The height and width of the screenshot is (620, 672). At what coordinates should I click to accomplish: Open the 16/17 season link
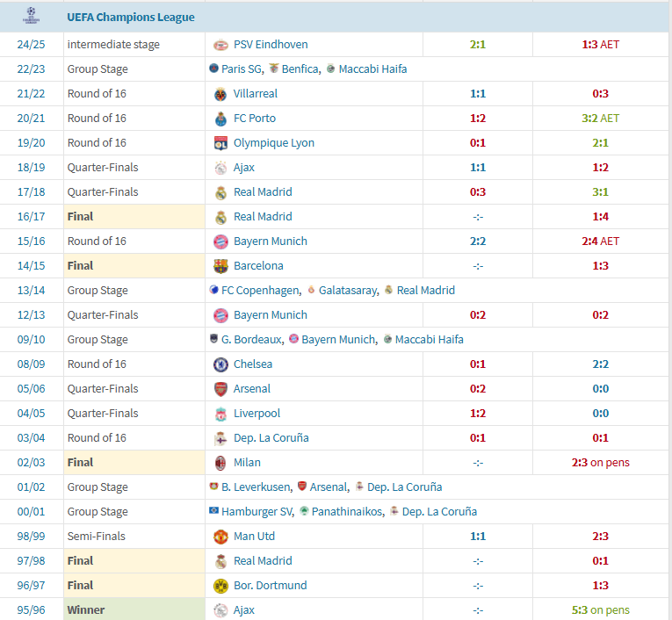(31, 216)
